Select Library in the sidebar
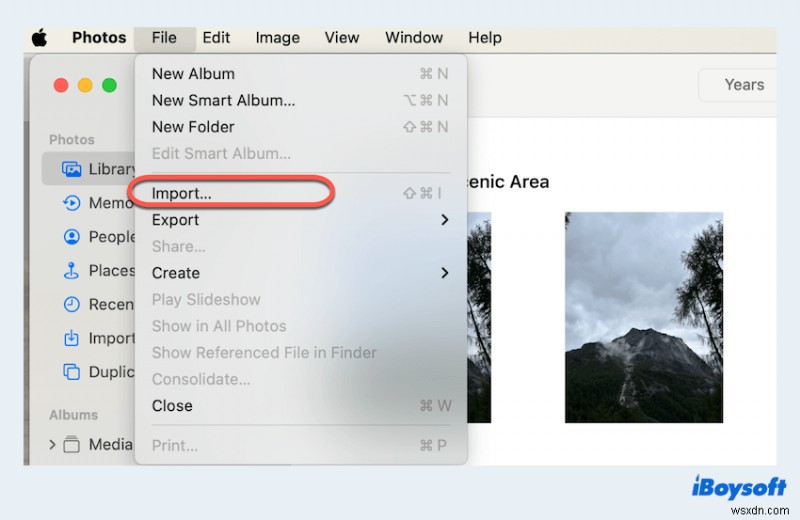Viewport: 800px width, 520px height. click(x=88, y=169)
